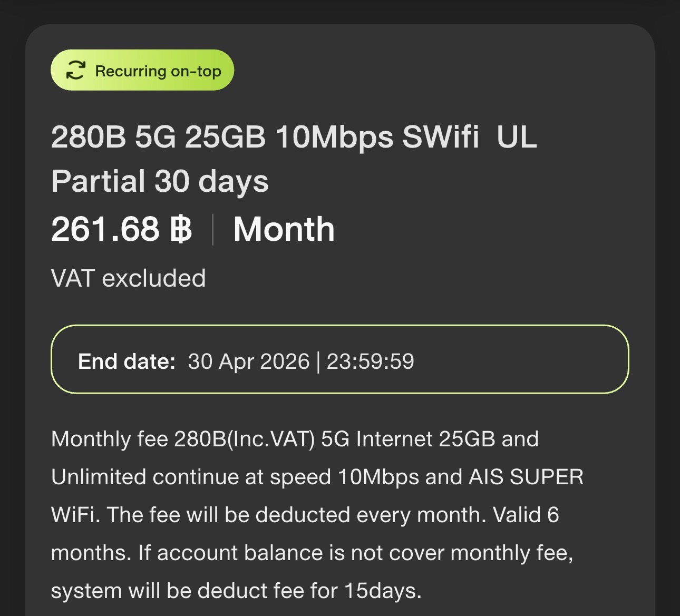
Task: Click "Unlimited continue at speed" description text
Action: [x=191, y=477]
